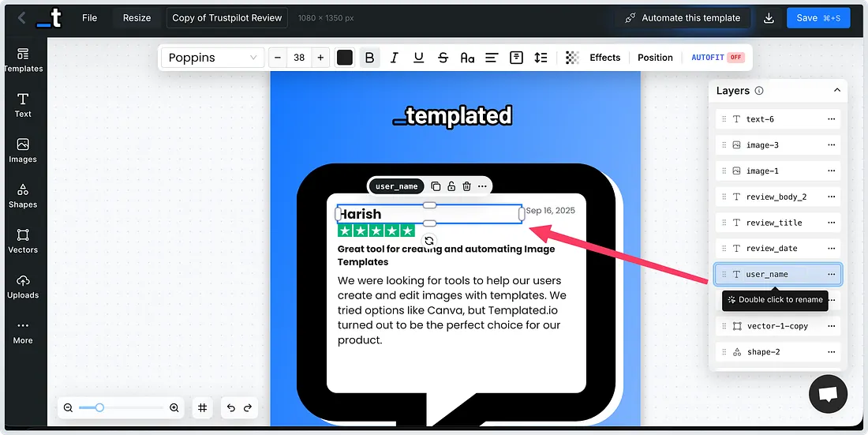Click the zoom slider handle
Screen dimensions: 868x435
coord(99,408)
